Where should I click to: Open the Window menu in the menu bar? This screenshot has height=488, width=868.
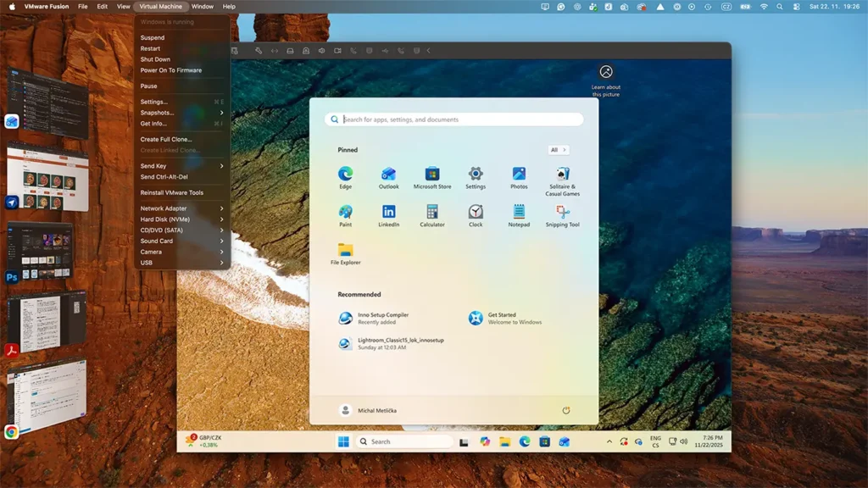pos(202,6)
